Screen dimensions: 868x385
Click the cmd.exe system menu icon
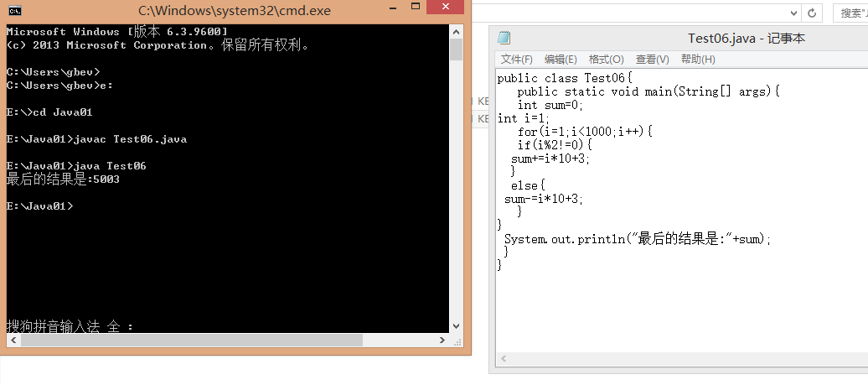[15, 11]
